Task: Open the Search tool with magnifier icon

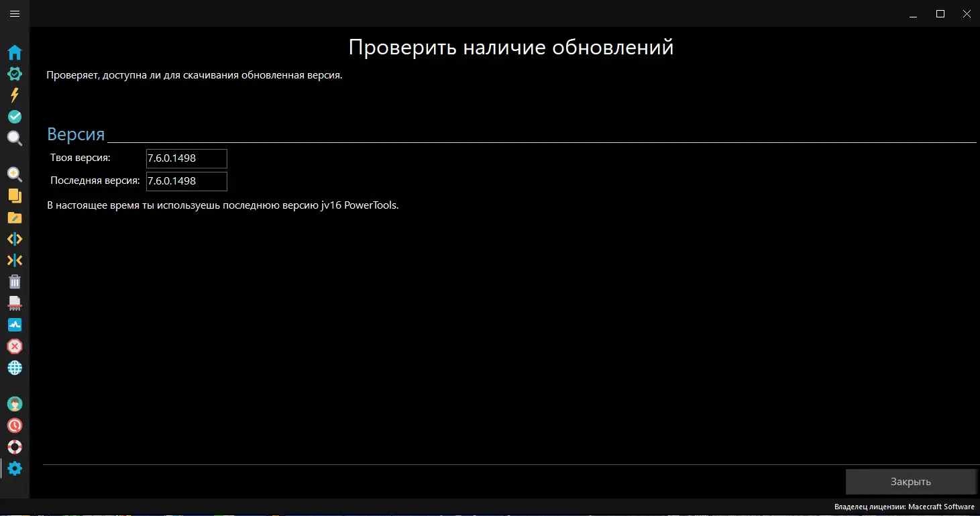Action: click(15, 138)
